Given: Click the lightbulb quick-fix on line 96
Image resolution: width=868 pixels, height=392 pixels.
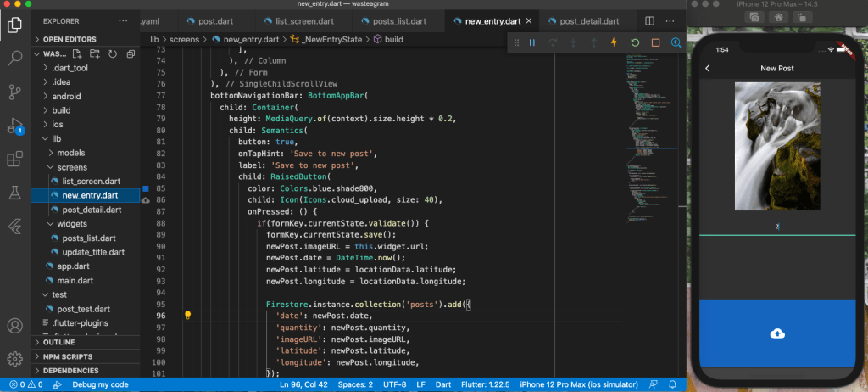Looking at the screenshot, I should (188, 315).
